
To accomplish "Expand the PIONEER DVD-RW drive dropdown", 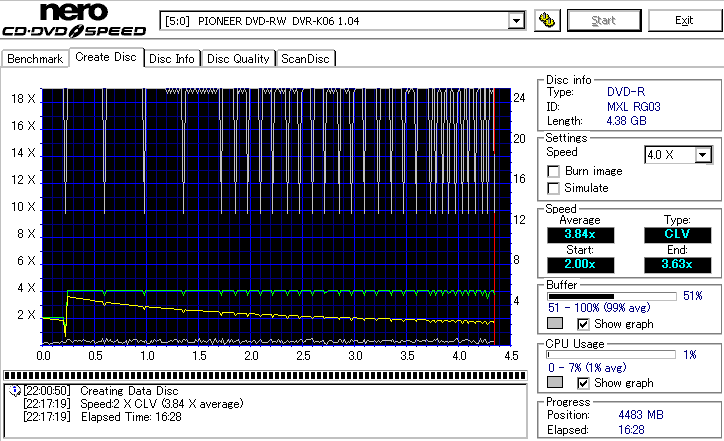I will coord(516,21).
